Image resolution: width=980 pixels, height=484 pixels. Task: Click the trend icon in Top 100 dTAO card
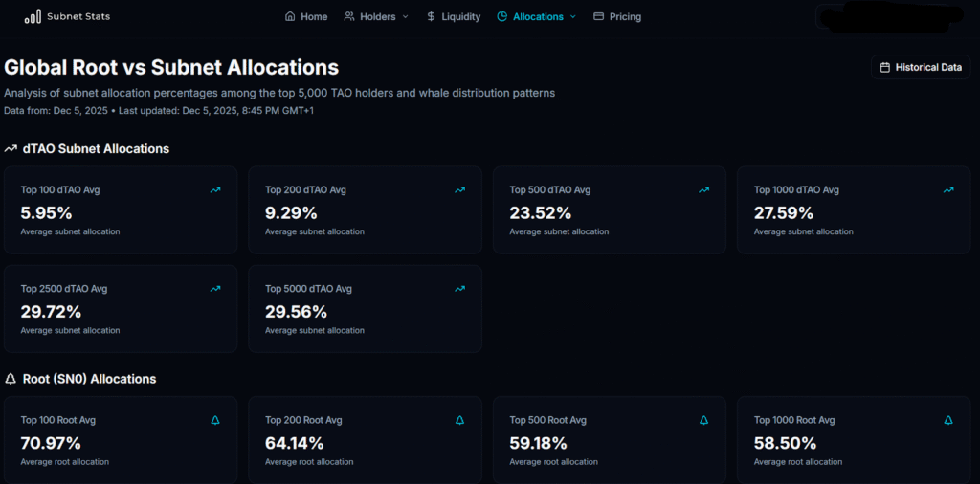click(x=215, y=190)
